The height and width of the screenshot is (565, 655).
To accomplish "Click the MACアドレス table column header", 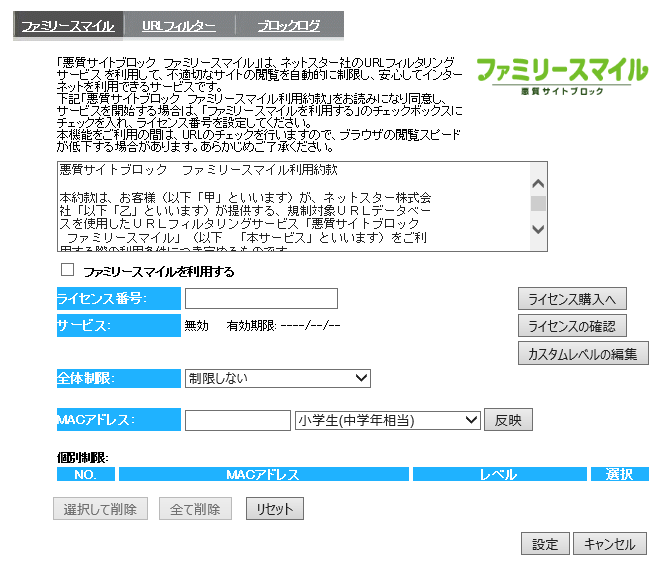I will [x=264, y=474].
